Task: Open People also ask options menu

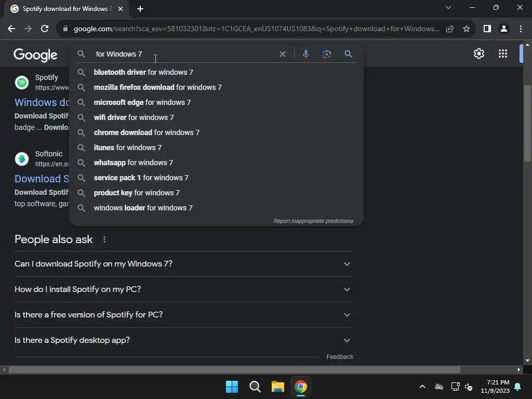Action: point(104,240)
